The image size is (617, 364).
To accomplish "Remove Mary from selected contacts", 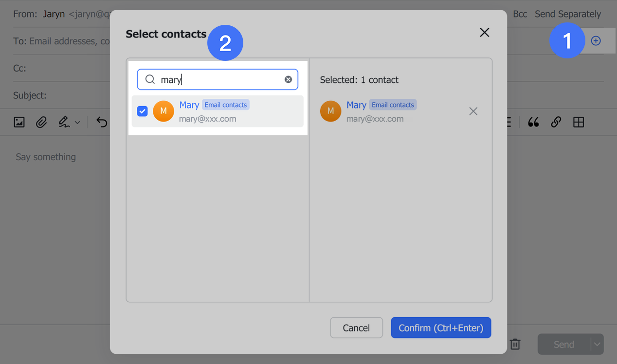I will point(473,111).
